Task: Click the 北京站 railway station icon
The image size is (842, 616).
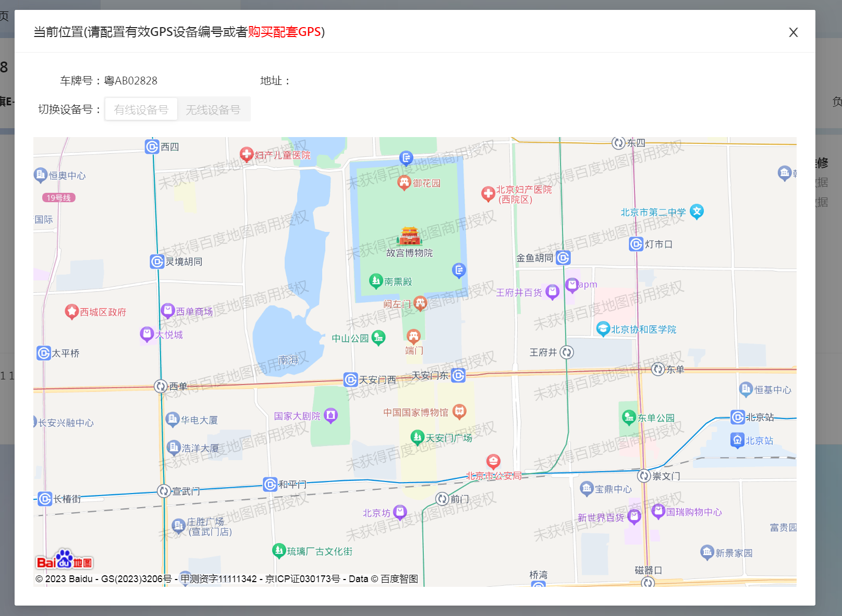Action: [x=737, y=440]
